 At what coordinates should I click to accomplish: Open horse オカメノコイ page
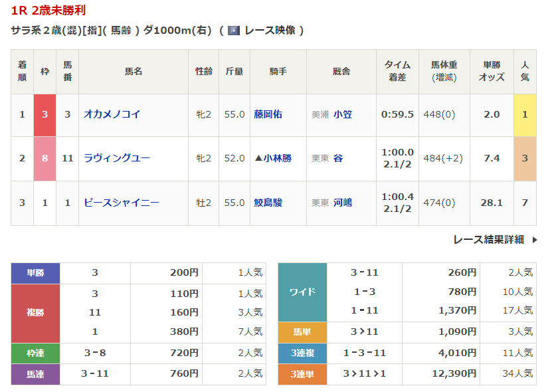pos(112,114)
